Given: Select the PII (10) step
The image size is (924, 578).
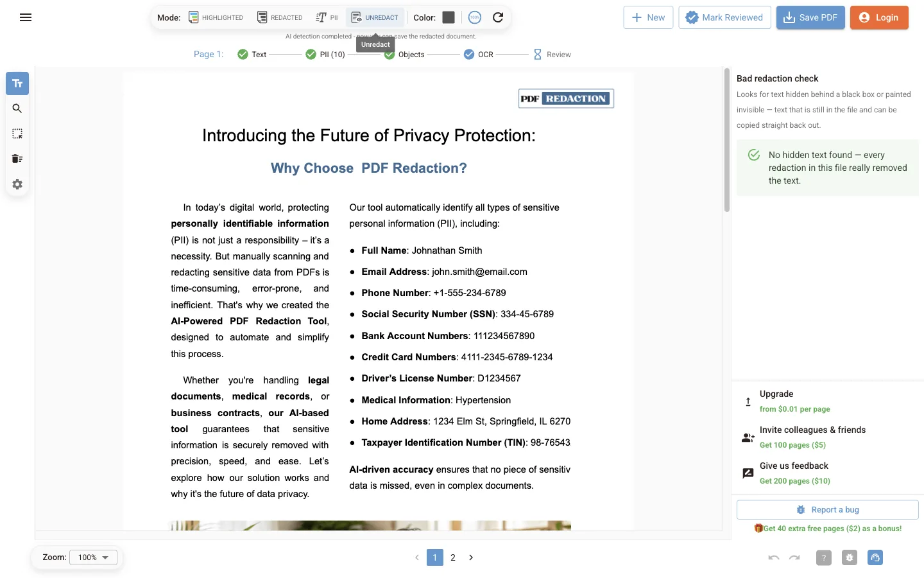Looking at the screenshot, I should (x=325, y=55).
